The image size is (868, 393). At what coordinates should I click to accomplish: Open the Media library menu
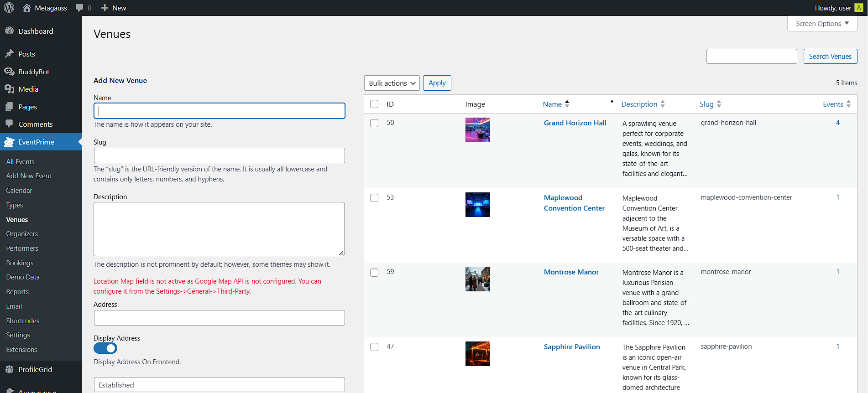28,89
